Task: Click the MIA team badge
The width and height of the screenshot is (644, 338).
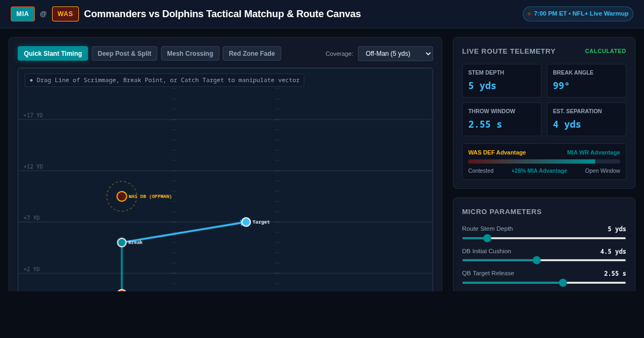Action: [23, 14]
